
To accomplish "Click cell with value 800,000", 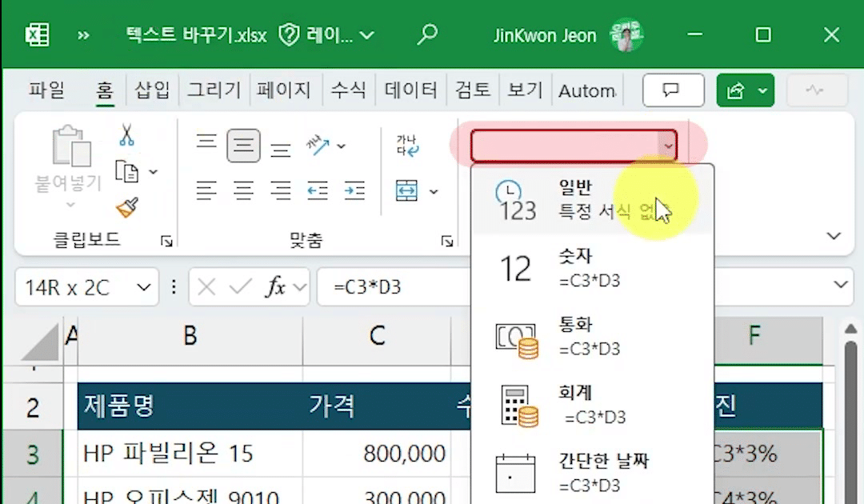I will pos(377,454).
